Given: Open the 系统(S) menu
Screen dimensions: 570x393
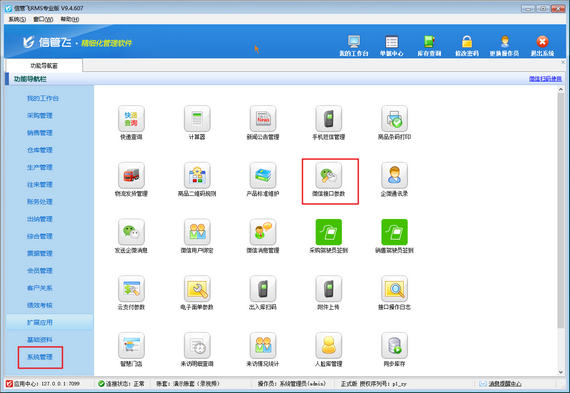Looking at the screenshot, I should click(17, 19).
